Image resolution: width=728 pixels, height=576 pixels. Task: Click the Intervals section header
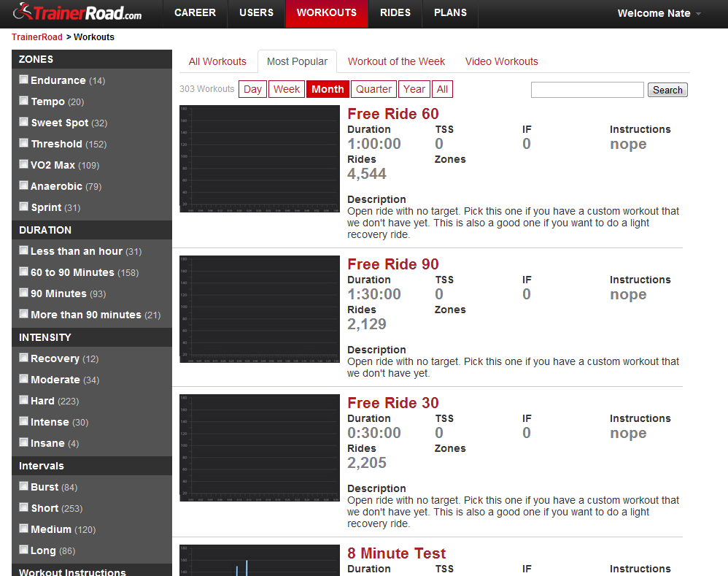[92, 466]
